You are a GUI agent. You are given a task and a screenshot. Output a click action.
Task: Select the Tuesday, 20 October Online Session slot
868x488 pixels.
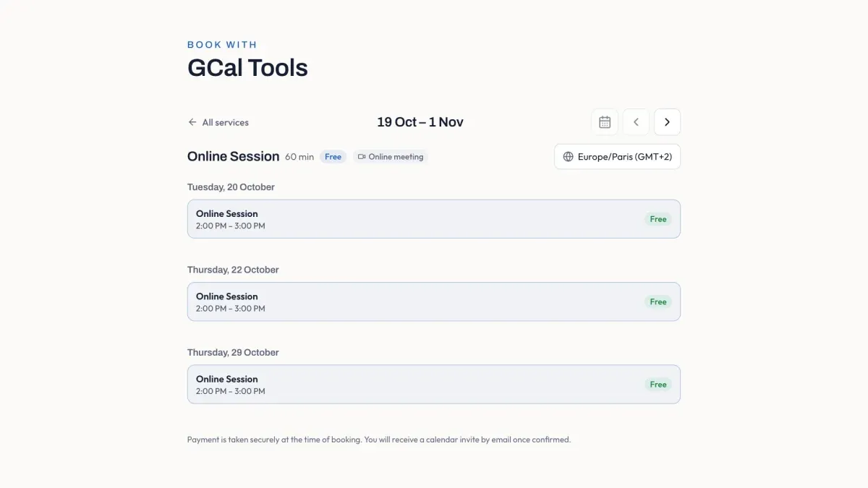433,219
